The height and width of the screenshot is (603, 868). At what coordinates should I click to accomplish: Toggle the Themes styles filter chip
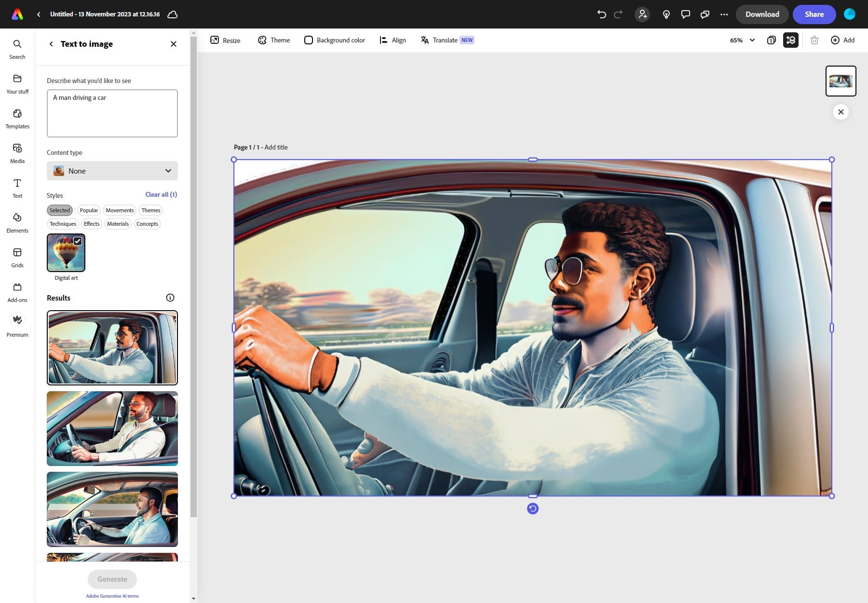150,210
